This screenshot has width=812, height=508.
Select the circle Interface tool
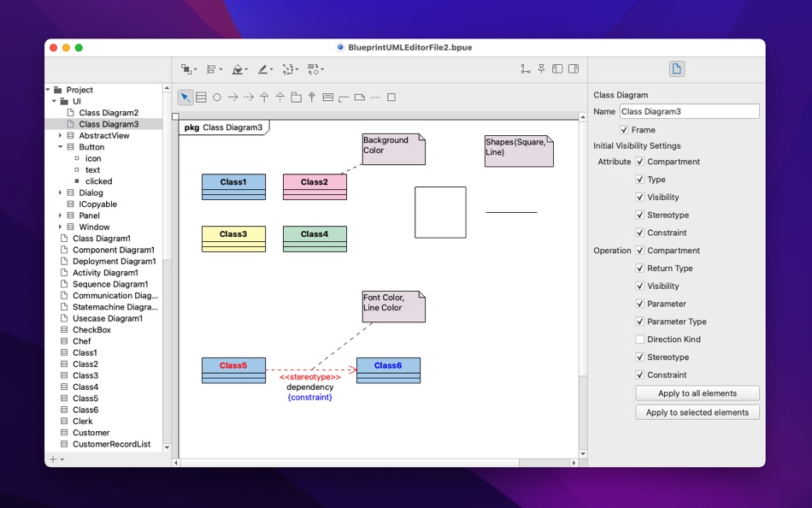217,97
